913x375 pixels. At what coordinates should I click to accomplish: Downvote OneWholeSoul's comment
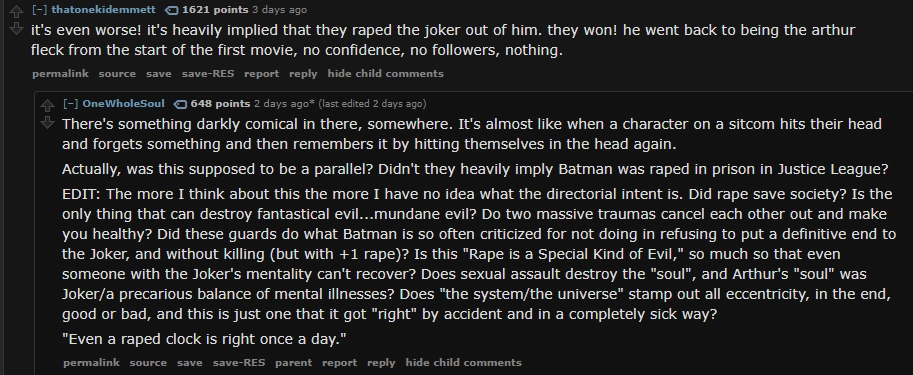coord(47,123)
